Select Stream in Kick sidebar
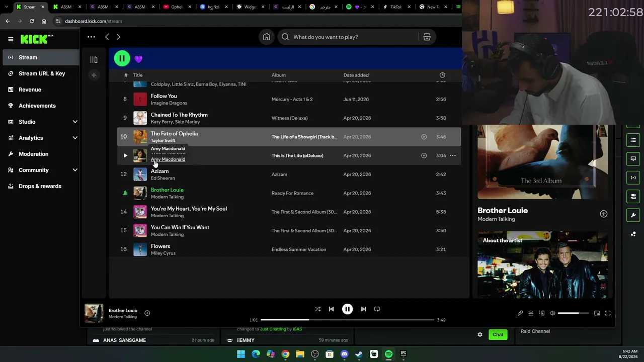Viewport: 644px width, 362px height. 40,57
